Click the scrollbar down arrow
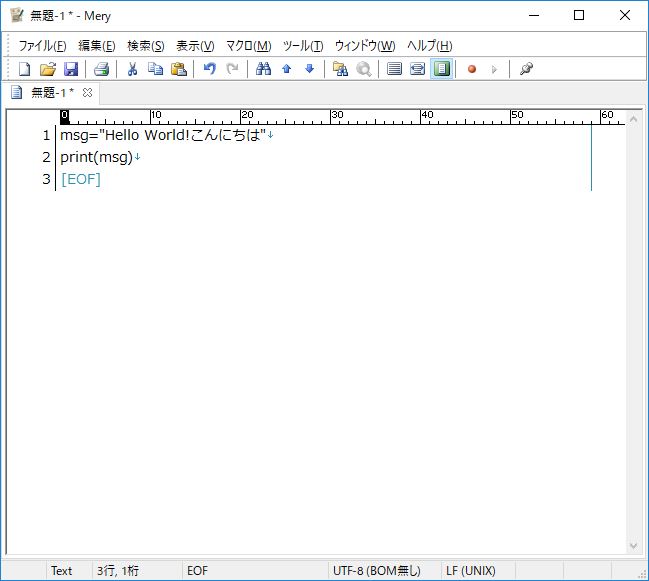This screenshot has width=649, height=581. coord(633,546)
